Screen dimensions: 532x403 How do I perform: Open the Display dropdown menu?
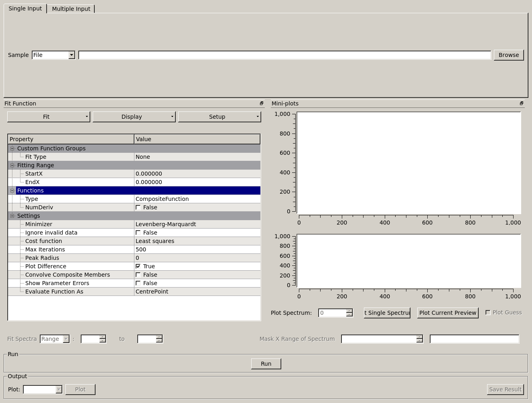point(134,117)
